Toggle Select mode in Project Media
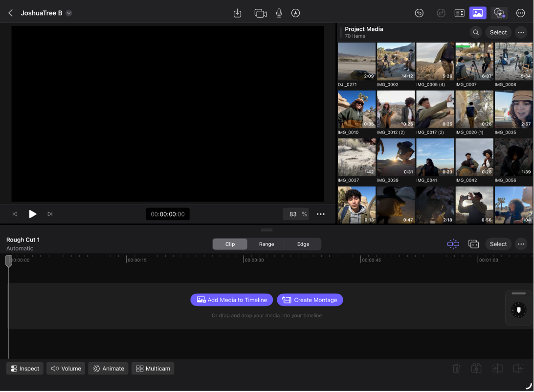This screenshot has height=392, width=534. pos(498,32)
